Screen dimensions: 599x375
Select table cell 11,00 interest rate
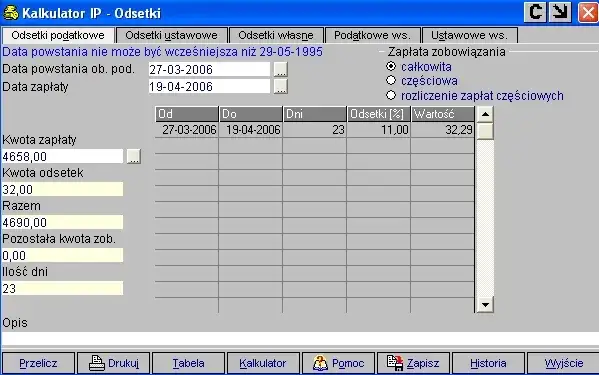pyautogui.click(x=379, y=130)
